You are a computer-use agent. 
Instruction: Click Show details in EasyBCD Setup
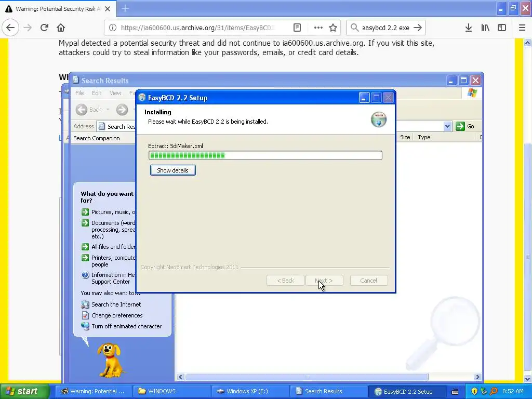172,170
